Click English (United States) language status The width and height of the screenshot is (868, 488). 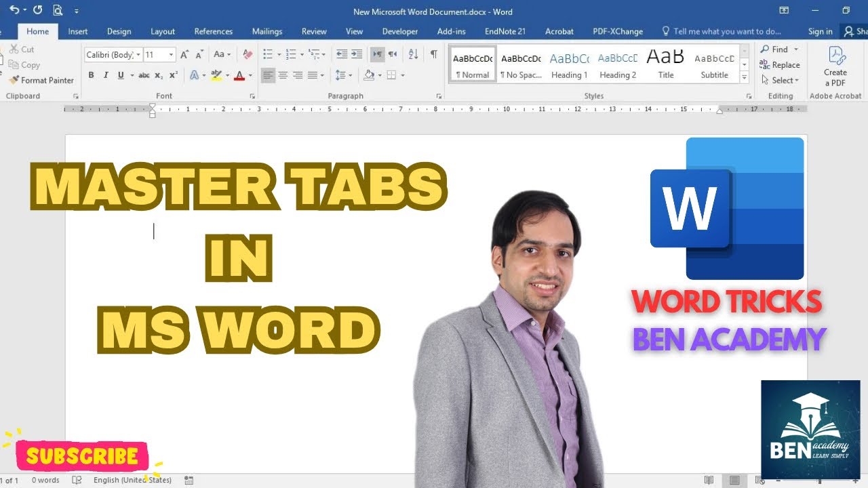tap(132, 480)
